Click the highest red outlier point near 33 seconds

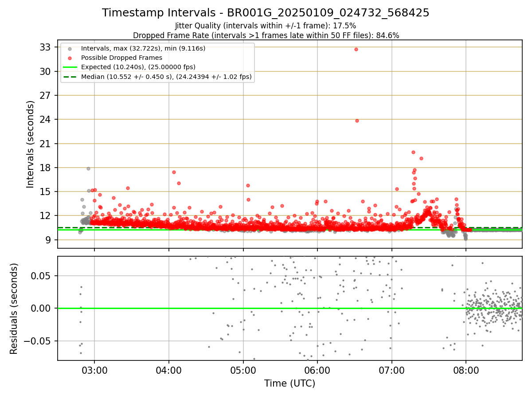coord(356,49)
